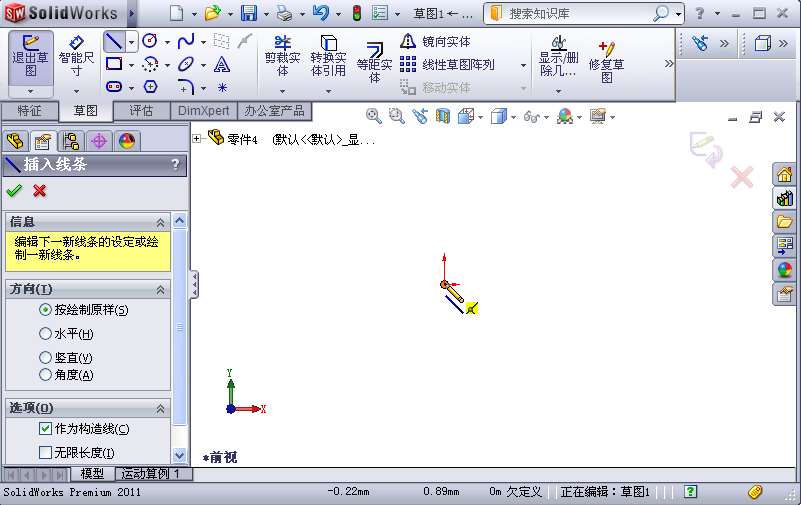
Task: Open Line tool dropdown arrow
Action: click(131, 41)
